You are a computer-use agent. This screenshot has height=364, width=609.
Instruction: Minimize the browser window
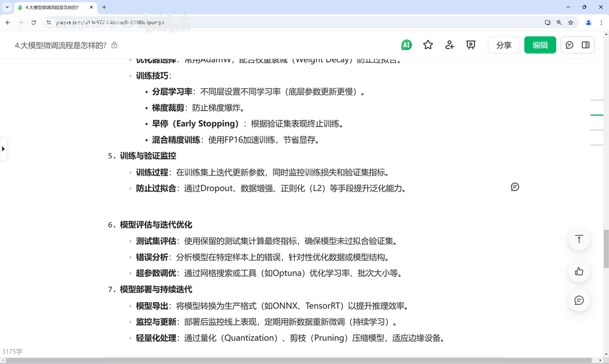pyautogui.click(x=568, y=7)
